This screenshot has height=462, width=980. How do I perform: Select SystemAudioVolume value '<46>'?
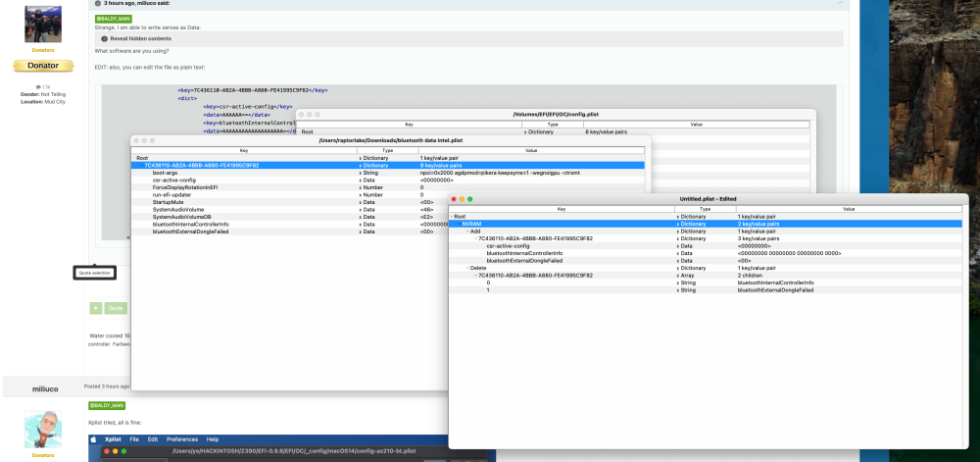click(425, 210)
